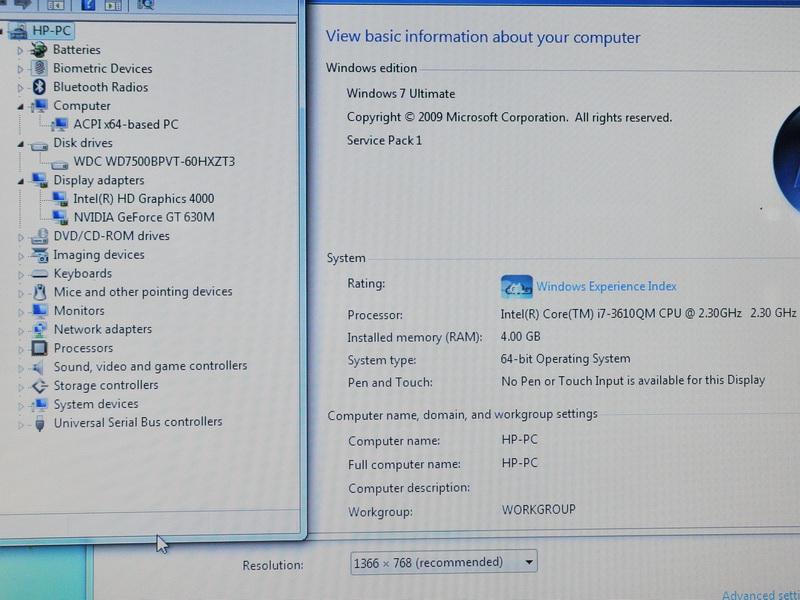Click the Display adapters category icon
Image resolution: width=800 pixels, height=600 pixels.
40,180
